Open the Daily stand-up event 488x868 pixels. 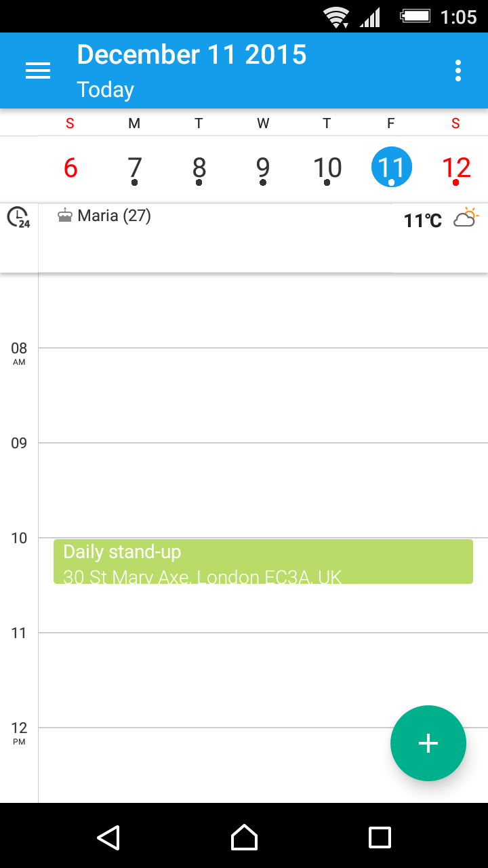coord(263,561)
